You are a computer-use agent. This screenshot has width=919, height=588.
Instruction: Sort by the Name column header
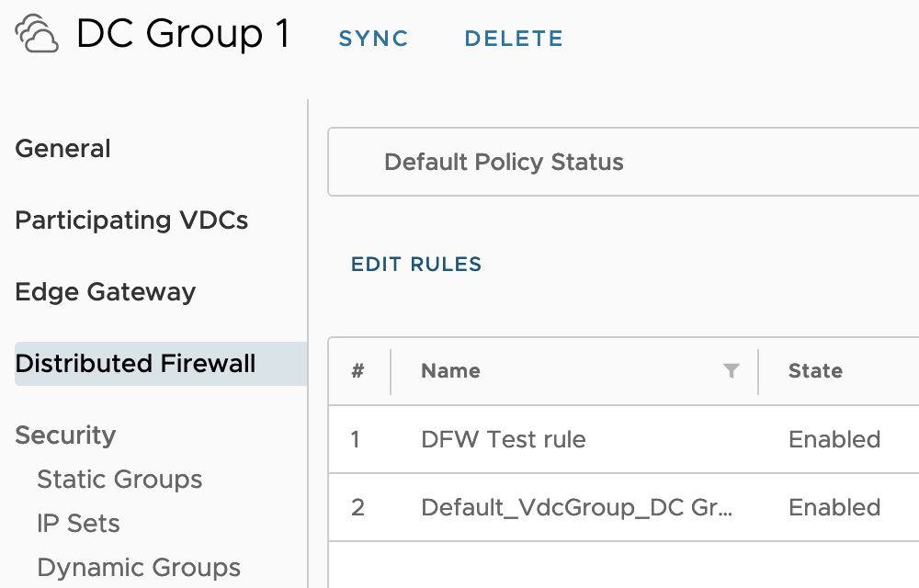[x=451, y=371]
